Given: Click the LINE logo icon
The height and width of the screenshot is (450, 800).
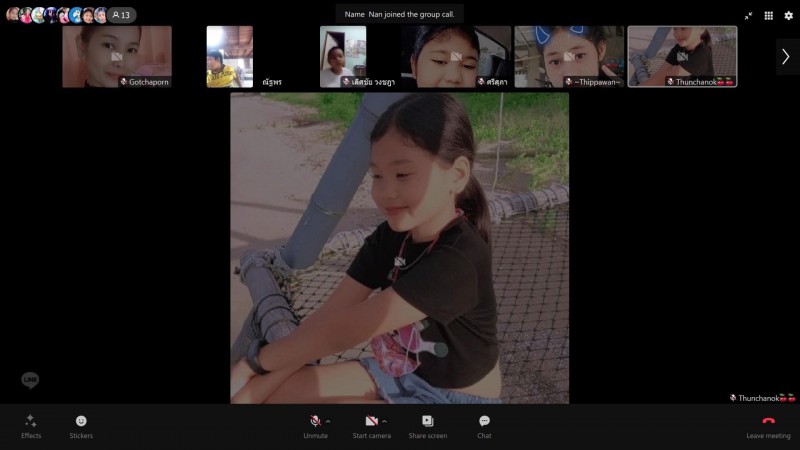Looking at the screenshot, I should point(30,380).
